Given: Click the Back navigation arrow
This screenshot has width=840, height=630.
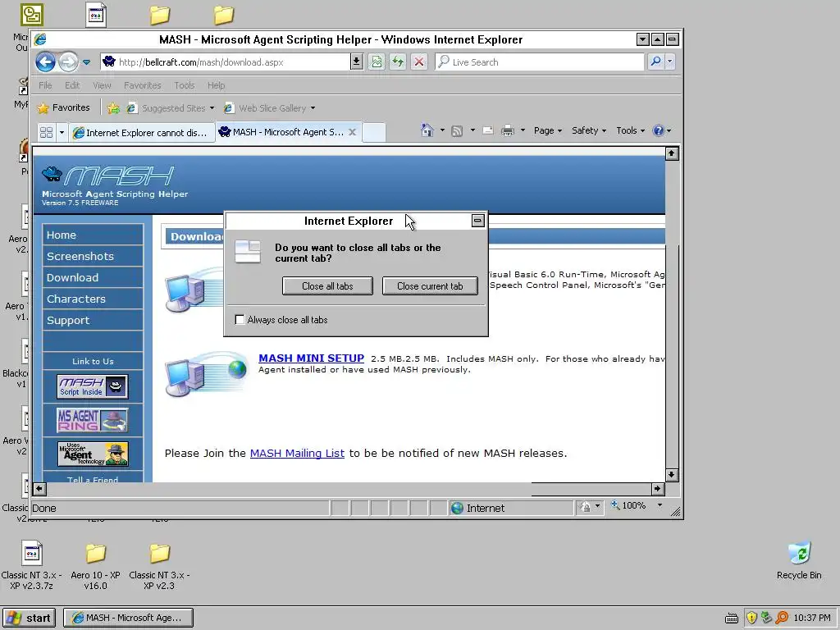Looking at the screenshot, I should pos(46,62).
